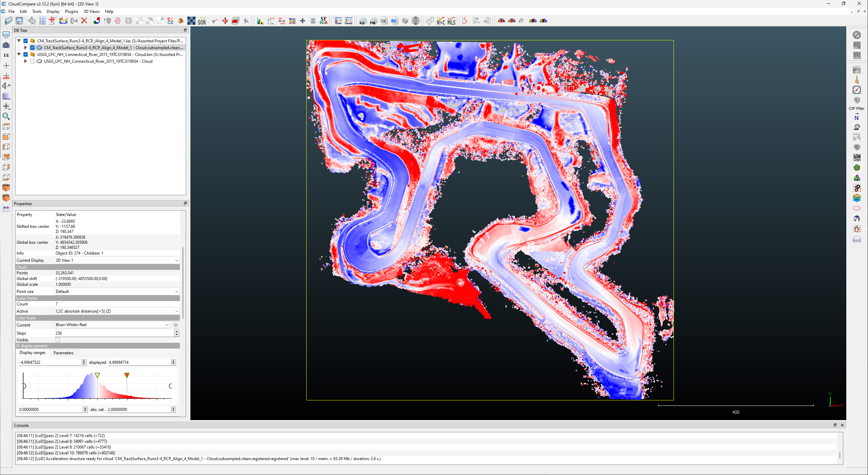Open the Blue>White>Red color scale dropdown
Screen dimensions: 868x475
click(112, 325)
